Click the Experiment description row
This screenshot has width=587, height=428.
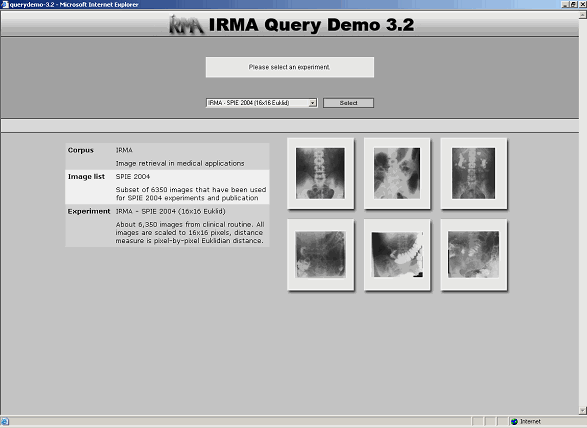(167, 226)
